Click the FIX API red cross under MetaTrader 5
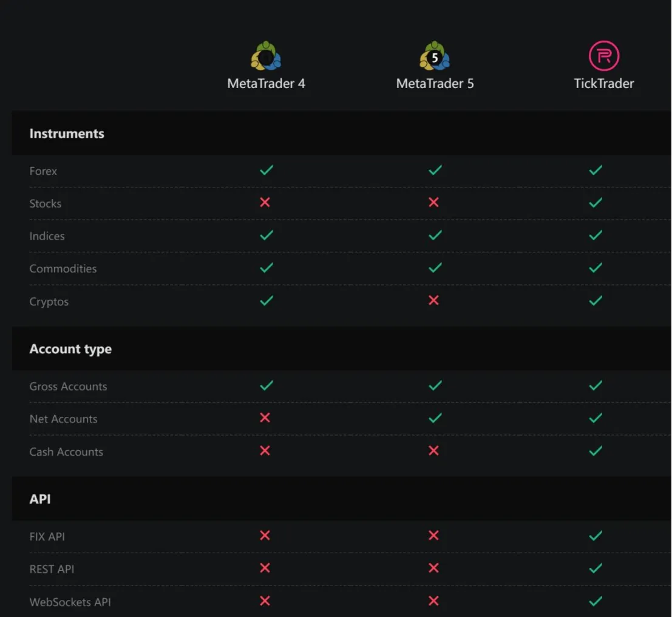Screen dimensions: 672x617 [433, 535]
